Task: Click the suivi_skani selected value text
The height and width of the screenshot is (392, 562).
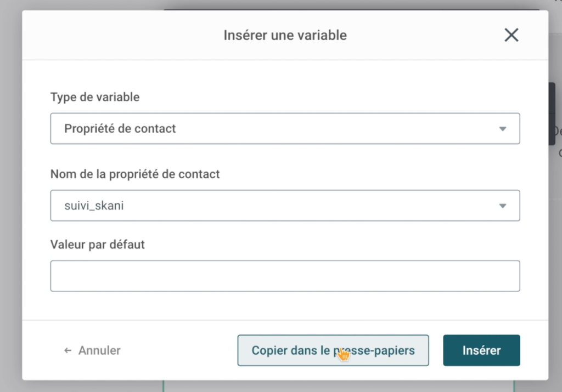Action: click(94, 206)
